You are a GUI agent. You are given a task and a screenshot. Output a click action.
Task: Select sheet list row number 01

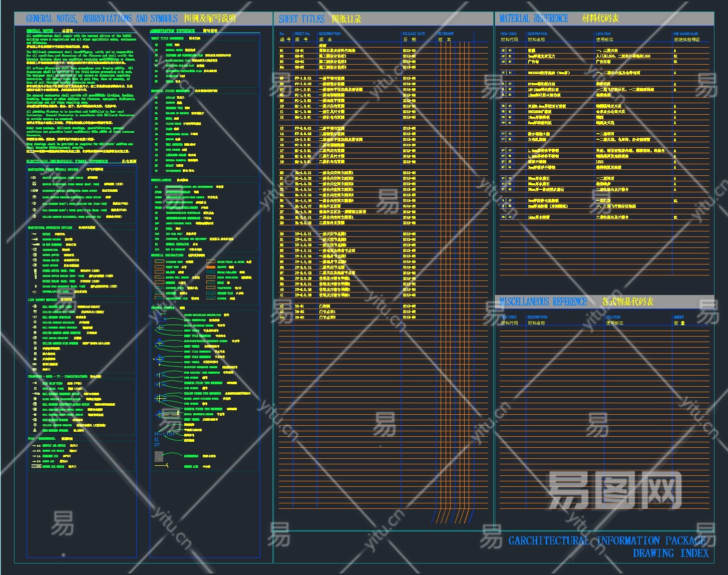[282, 51]
